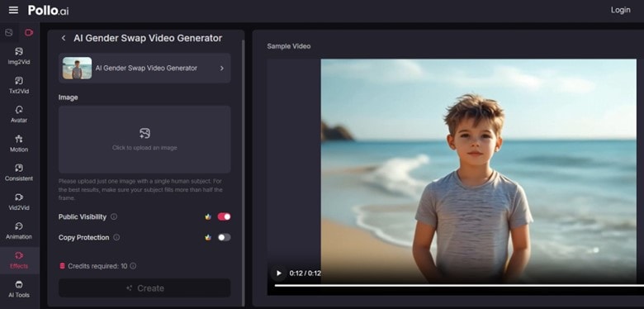Select the Animation sidebar icon
Image resolution: width=644 pixels, height=309 pixels.
[19, 231]
